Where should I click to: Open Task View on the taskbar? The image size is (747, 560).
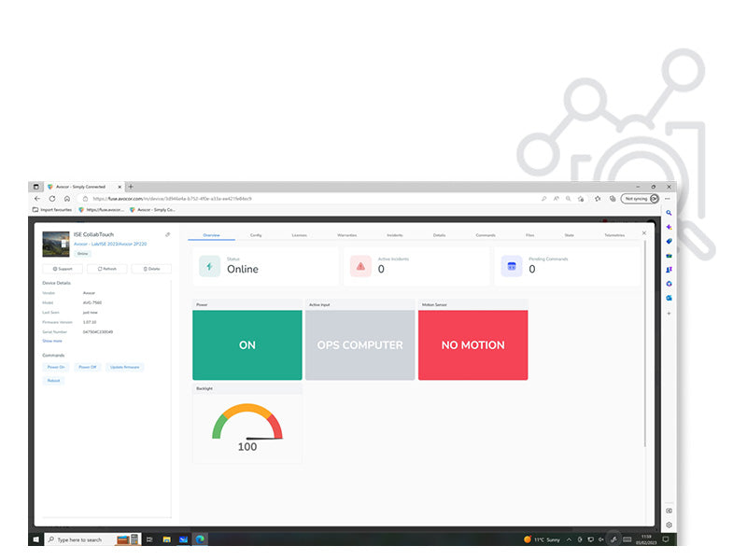[149, 539]
